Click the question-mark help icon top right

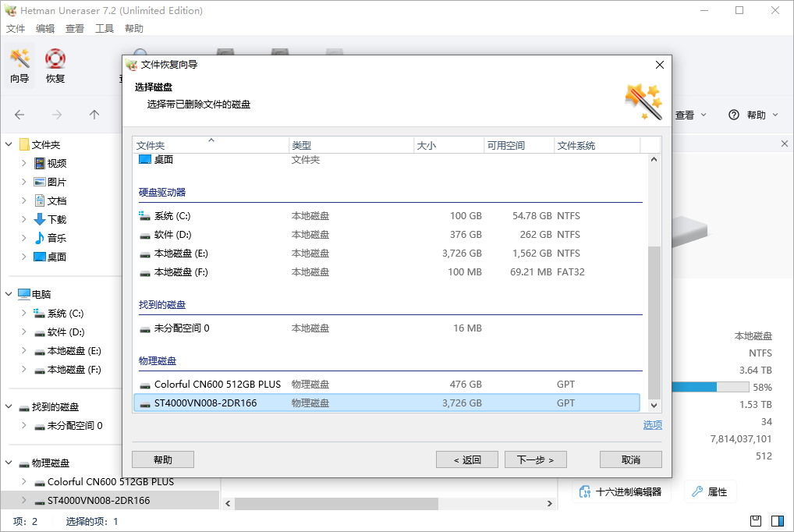coord(734,114)
